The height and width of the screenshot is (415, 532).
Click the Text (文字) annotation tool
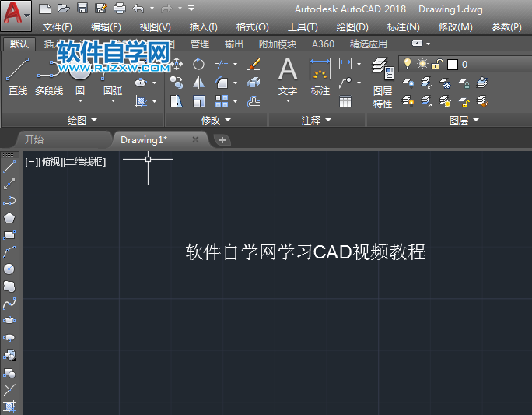(x=288, y=76)
